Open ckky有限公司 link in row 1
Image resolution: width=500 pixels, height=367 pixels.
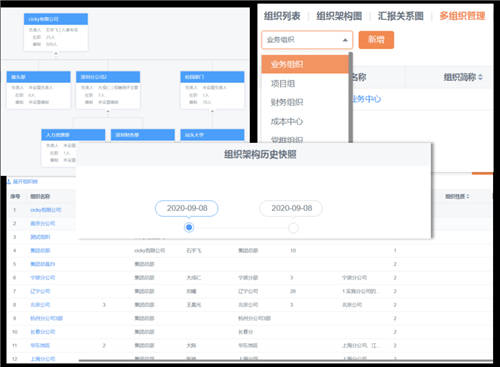point(46,210)
